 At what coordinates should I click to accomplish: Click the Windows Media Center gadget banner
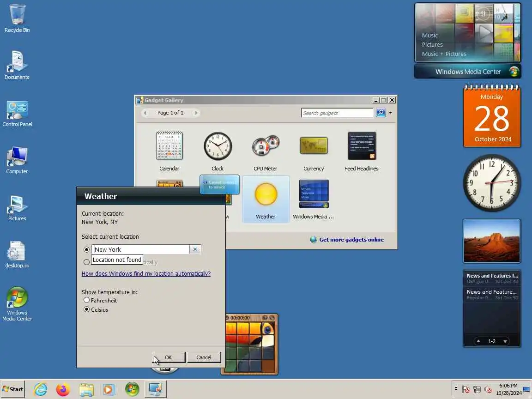click(x=468, y=72)
